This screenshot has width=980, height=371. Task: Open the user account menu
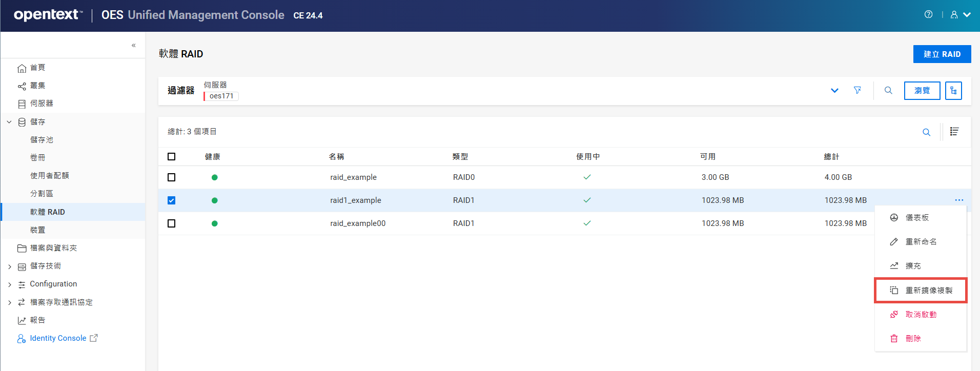pyautogui.click(x=960, y=15)
